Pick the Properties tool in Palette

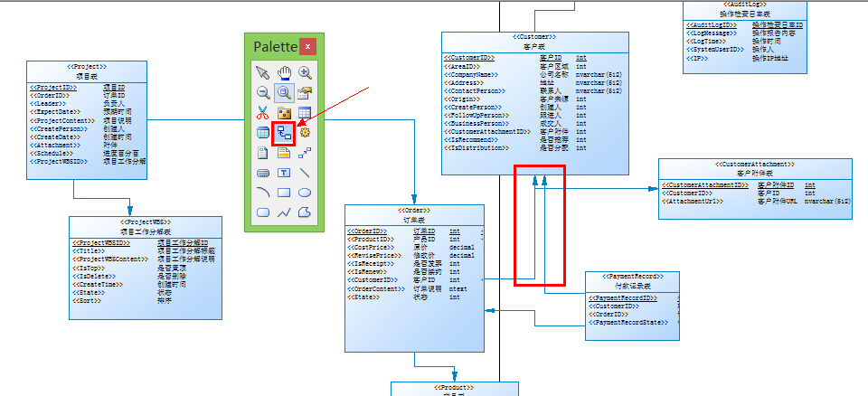click(x=305, y=92)
